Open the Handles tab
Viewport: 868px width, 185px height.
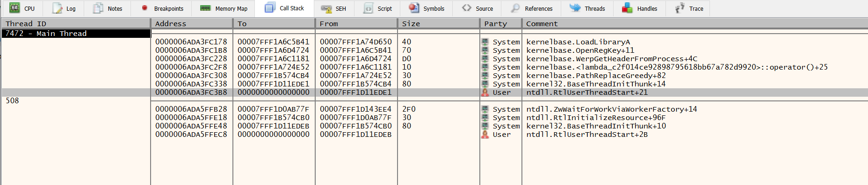[x=639, y=8]
